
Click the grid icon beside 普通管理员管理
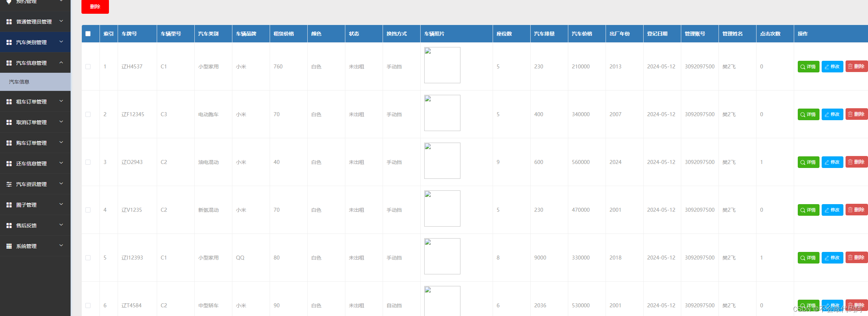[x=9, y=22]
